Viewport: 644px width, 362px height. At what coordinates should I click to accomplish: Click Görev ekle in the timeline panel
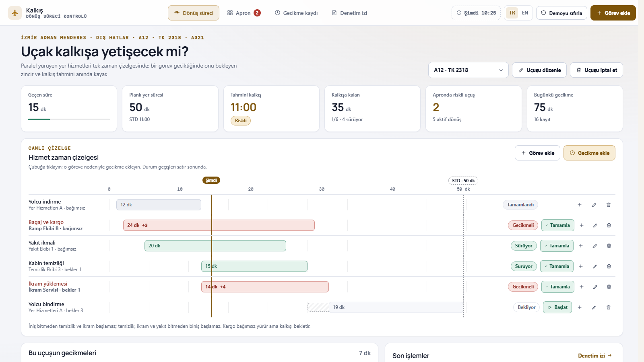(x=537, y=153)
